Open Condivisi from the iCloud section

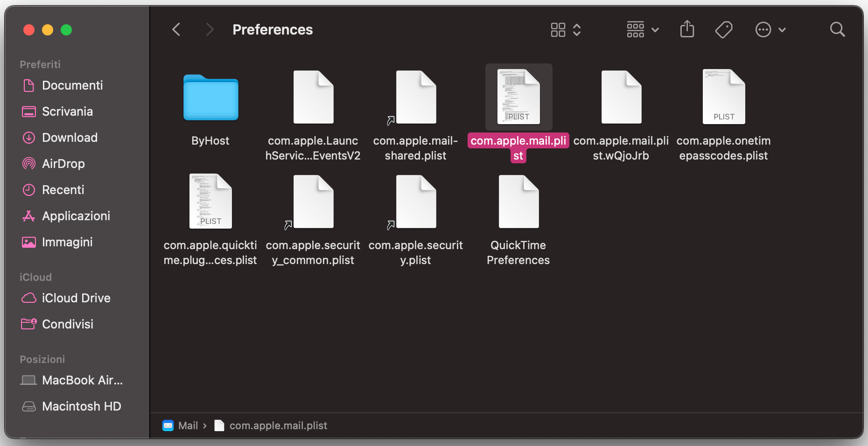tap(67, 324)
